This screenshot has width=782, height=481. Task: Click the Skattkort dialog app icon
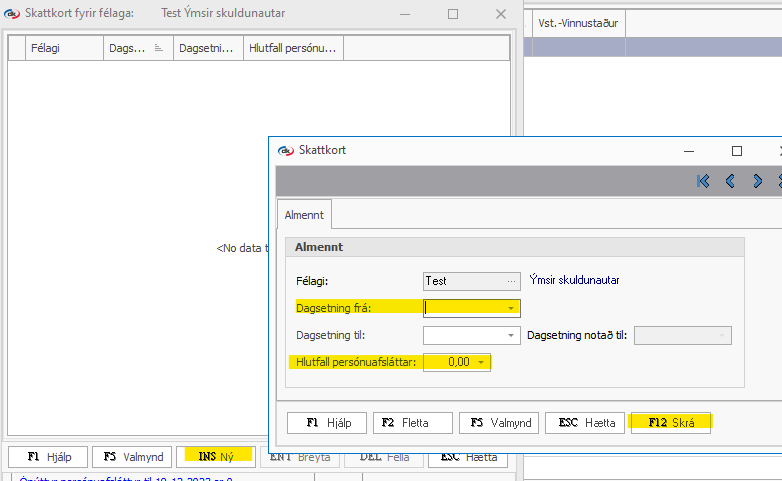click(286, 150)
